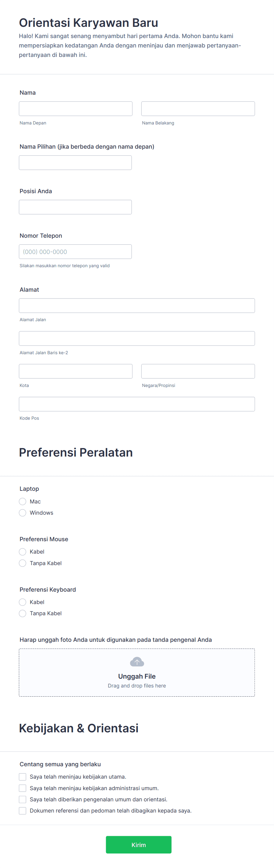Choose Kabel for Preferensi Mouse

tap(23, 552)
